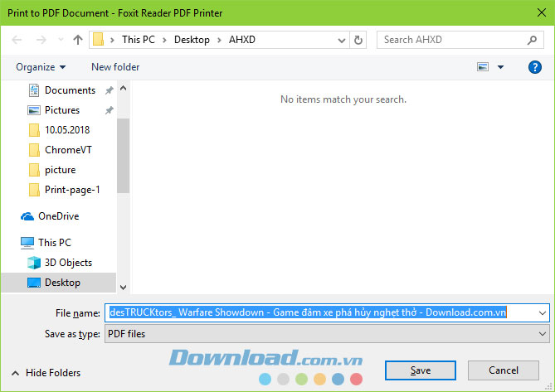Create a New folder

[x=115, y=67]
